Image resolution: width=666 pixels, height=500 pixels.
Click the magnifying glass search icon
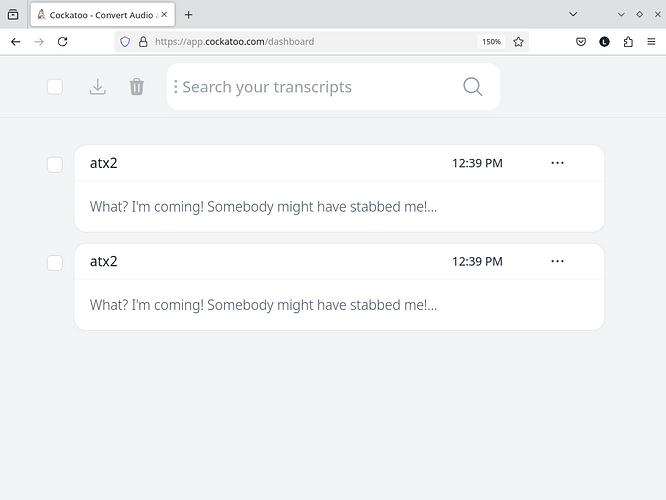[x=473, y=87]
